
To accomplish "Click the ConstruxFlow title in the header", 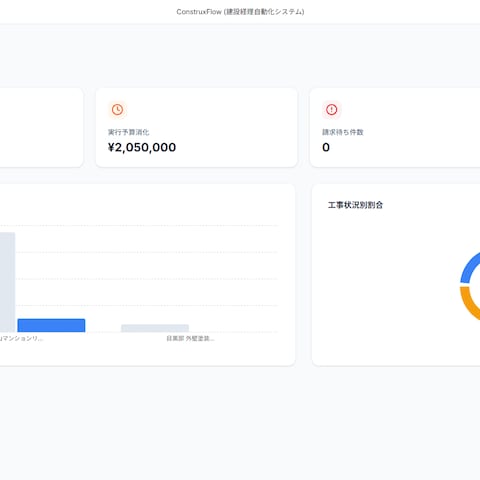I will coord(240,12).
